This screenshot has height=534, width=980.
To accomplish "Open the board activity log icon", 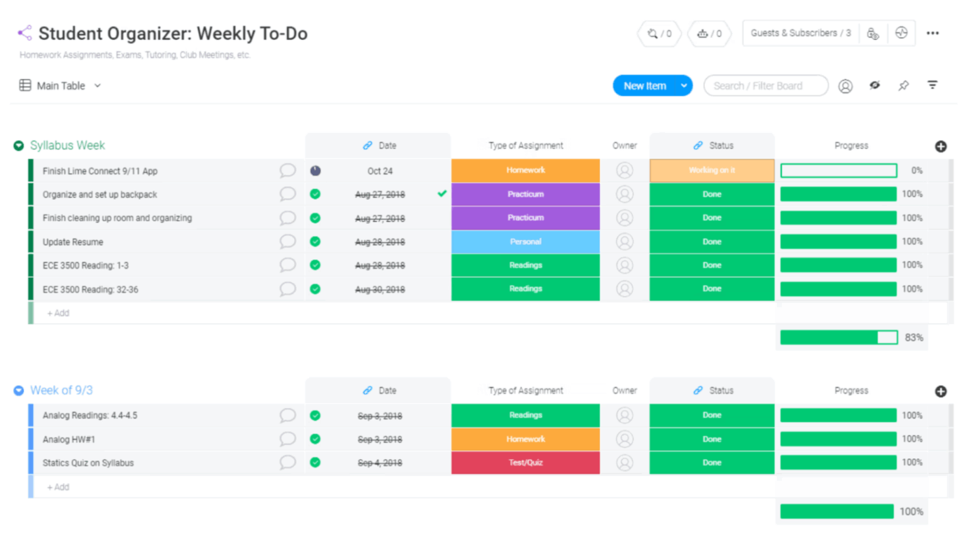I will click(x=902, y=33).
